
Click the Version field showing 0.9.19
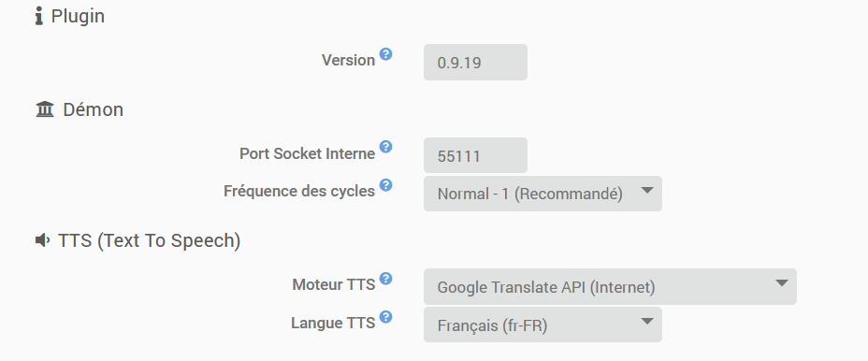coord(475,62)
